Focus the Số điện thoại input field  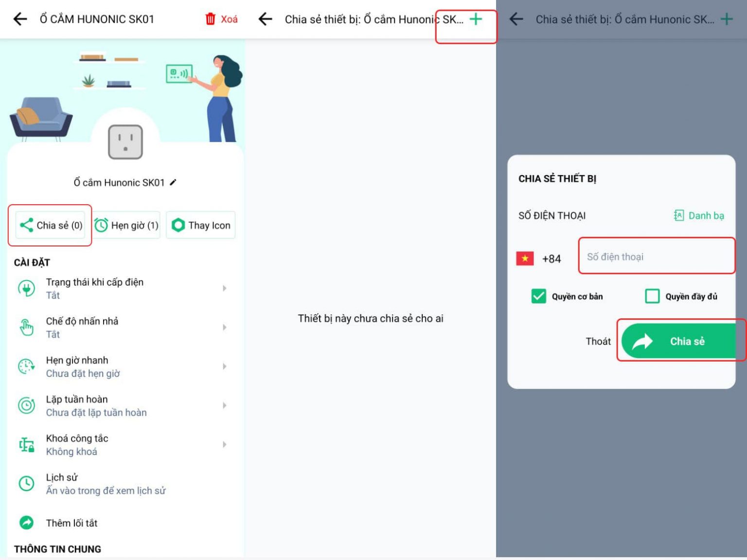pos(656,256)
